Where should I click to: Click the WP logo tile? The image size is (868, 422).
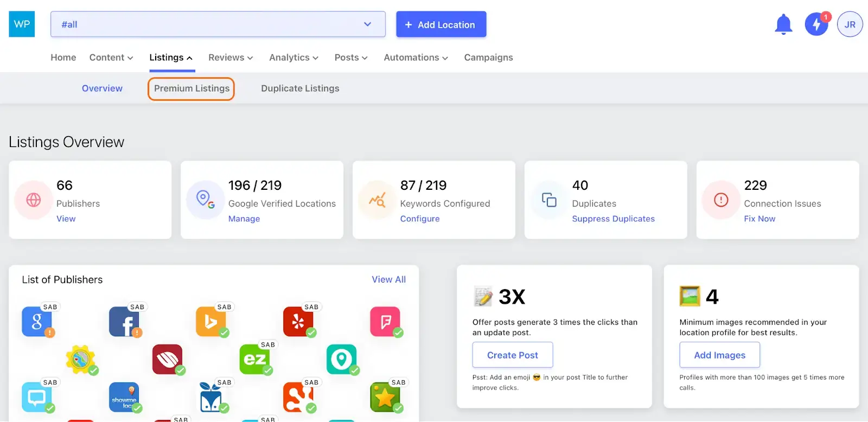click(22, 24)
